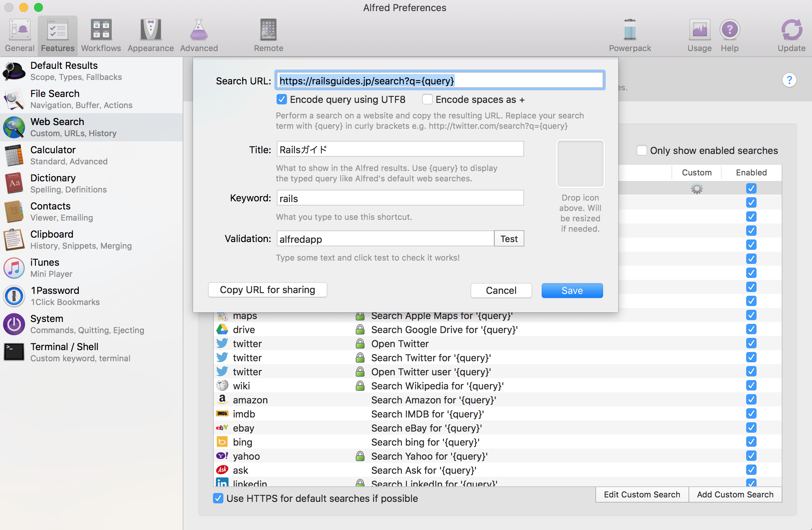Open the Usage statistics tab
Viewport: 812px width, 530px height.
point(699,36)
